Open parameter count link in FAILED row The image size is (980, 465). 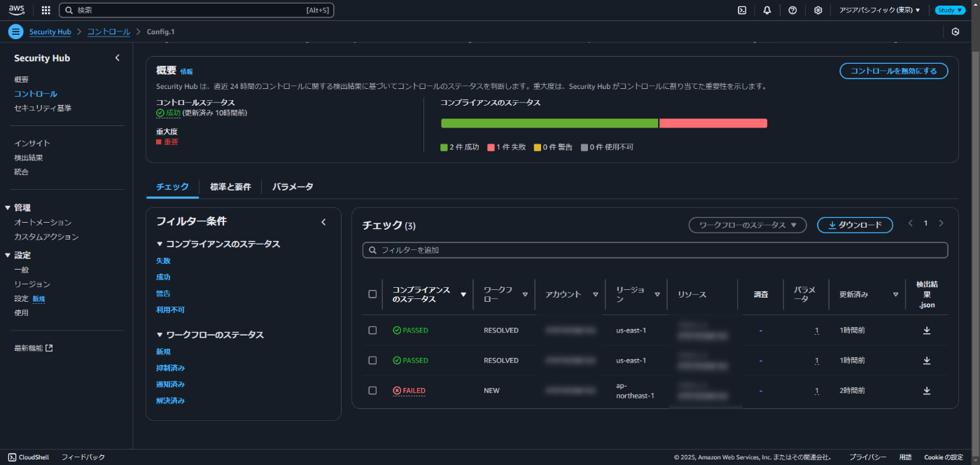(816, 390)
